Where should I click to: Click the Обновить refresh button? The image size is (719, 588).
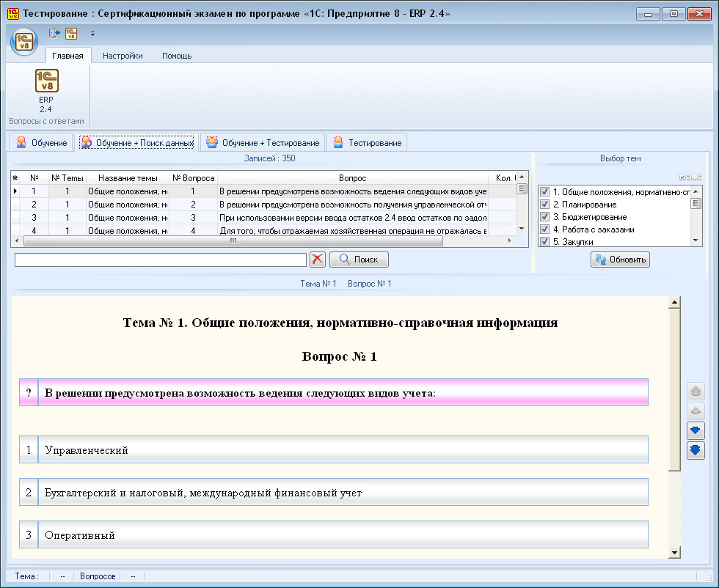pyautogui.click(x=620, y=260)
